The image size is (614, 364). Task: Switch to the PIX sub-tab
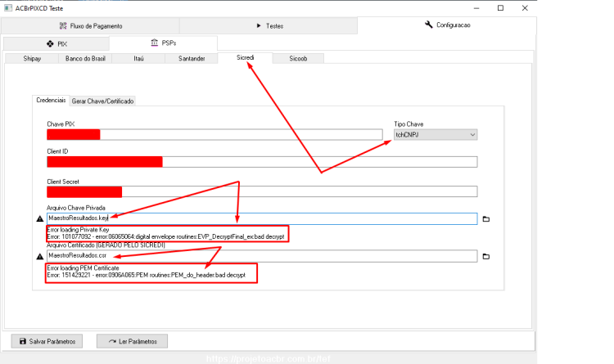(56, 44)
